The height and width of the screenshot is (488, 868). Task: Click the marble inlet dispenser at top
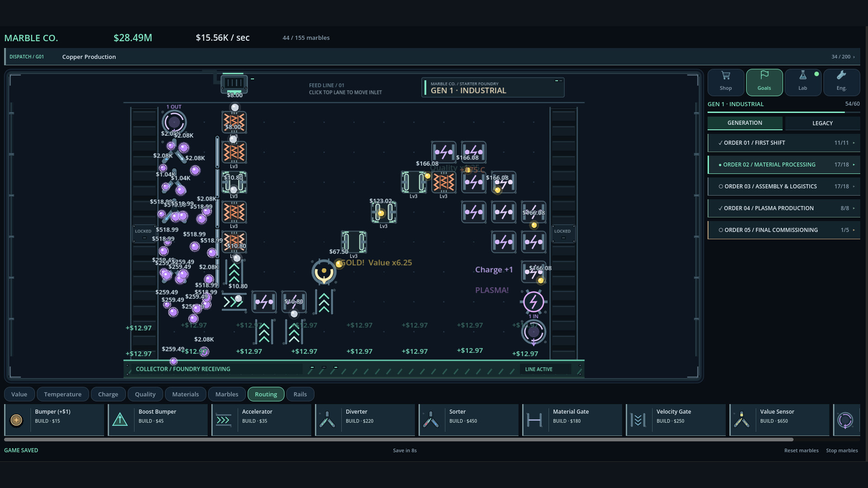(234, 84)
